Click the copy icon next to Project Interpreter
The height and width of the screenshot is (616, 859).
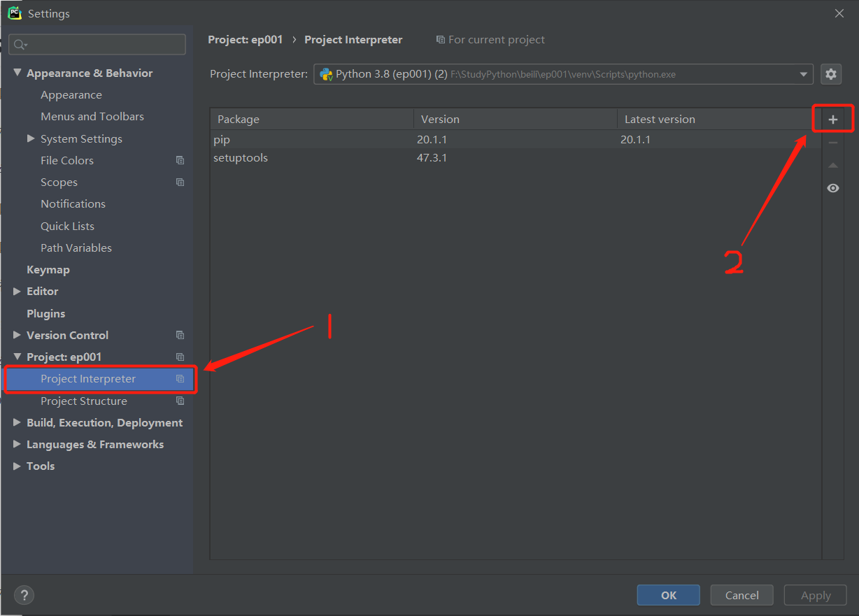pos(180,378)
